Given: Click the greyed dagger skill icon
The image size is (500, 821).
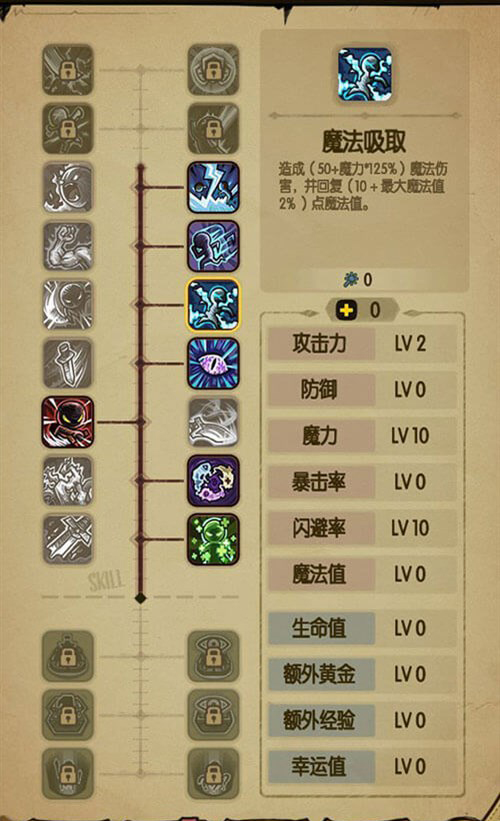Looking at the screenshot, I should [68, 363].
